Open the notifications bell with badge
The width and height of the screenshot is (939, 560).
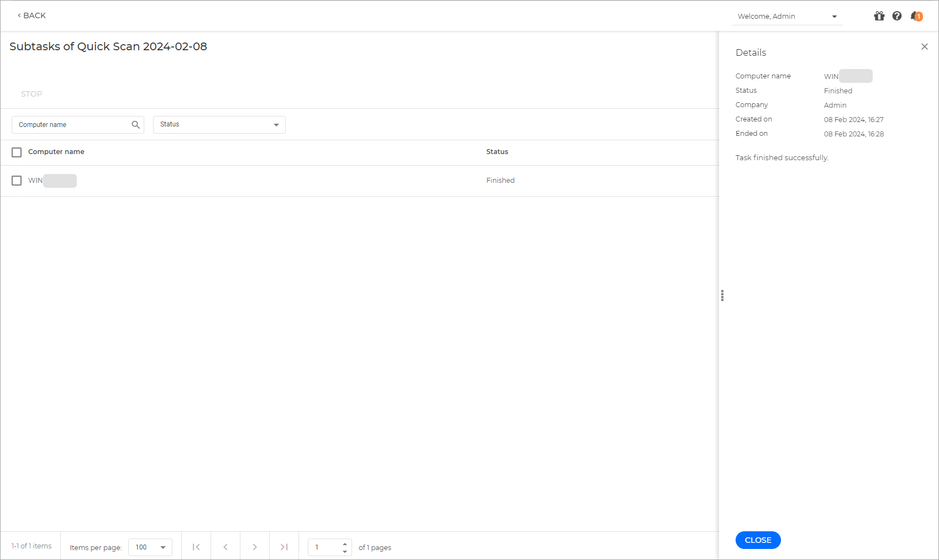tap(915, 16)
